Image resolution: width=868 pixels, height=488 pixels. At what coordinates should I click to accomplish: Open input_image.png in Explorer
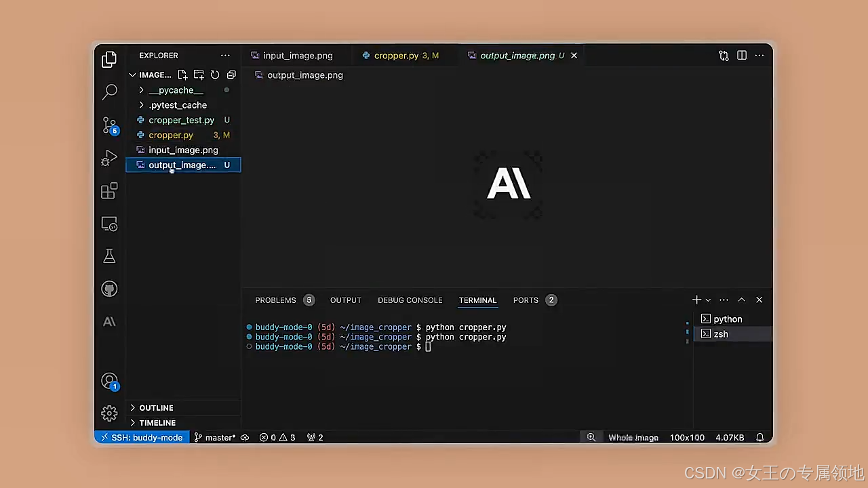pyautogui.click(x=183, y=150)
